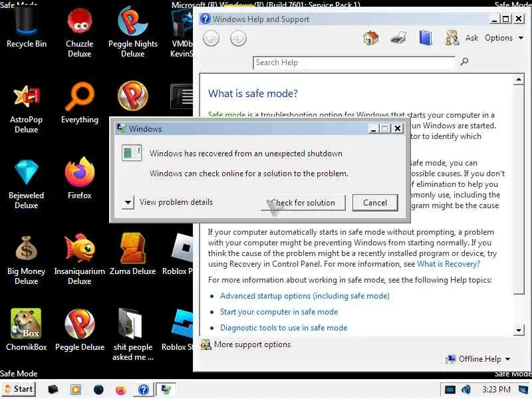
Task: Open Diagnostic tools to use in safe mode link
Action: point(284,328)
